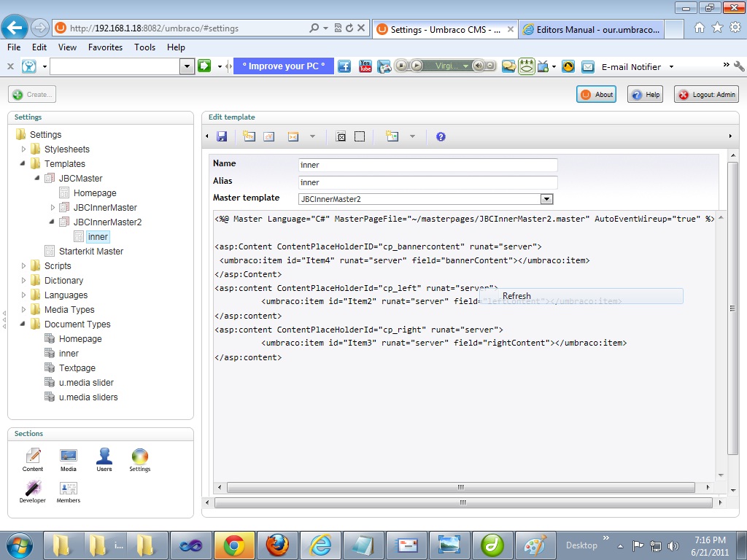Open the Master template dropdown

pyautogui.click(x=546, y=199)
